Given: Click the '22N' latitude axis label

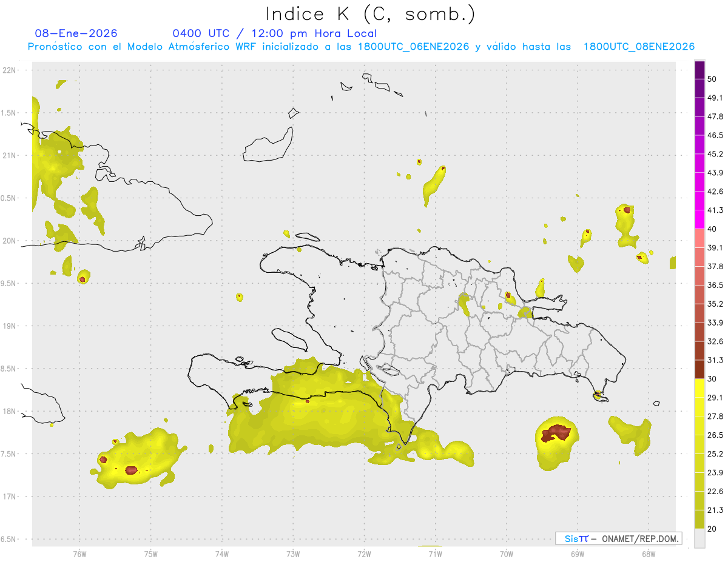Looking at the screenshot, I should tap(9, 70).
